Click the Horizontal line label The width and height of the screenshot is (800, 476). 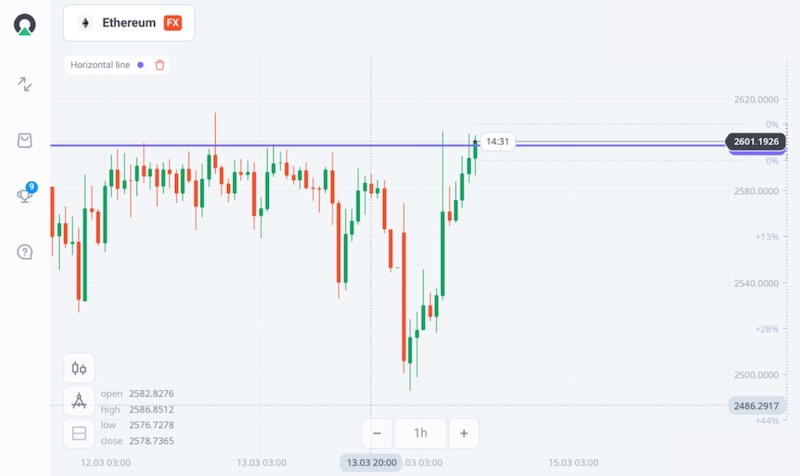(x=100, y=65)
